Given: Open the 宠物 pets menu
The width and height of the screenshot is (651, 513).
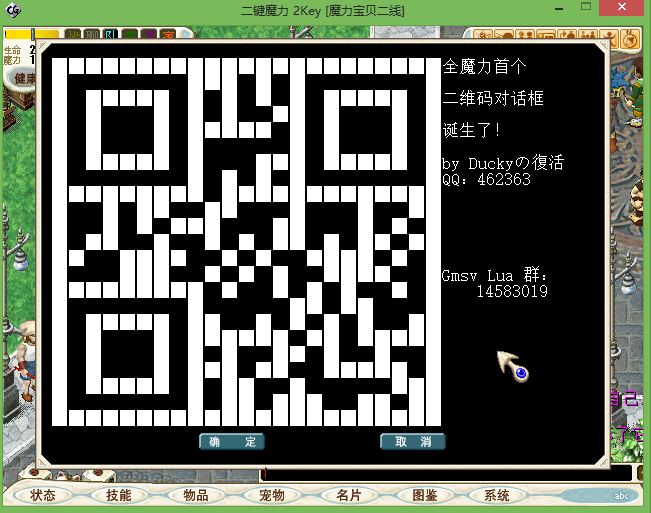Looking at the screenshot, I should point(272,495).
